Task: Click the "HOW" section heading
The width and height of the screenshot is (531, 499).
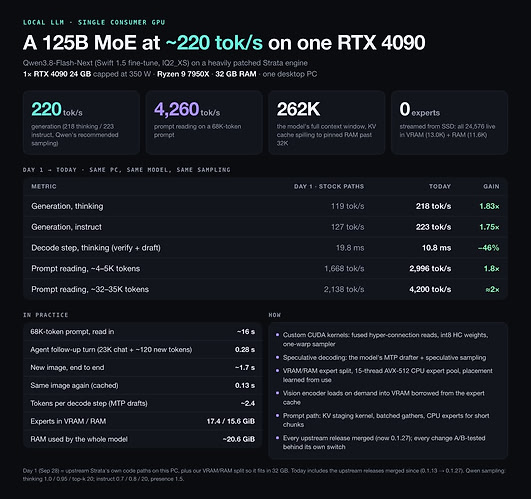Action: pyautogui.click(x=275, y=315)
